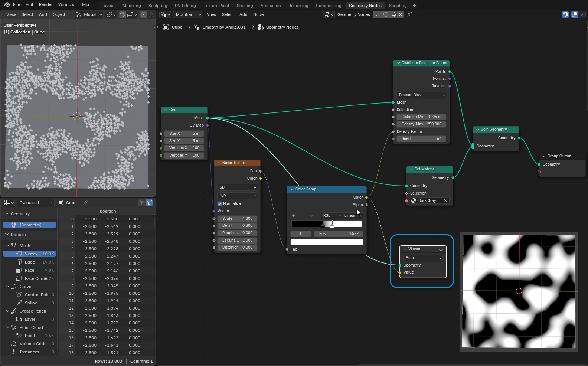Image resolution: width=588 pixels, height=366 pixels.
Task: Toggle proportional editing in viewport header
Action: pos(144,14)
